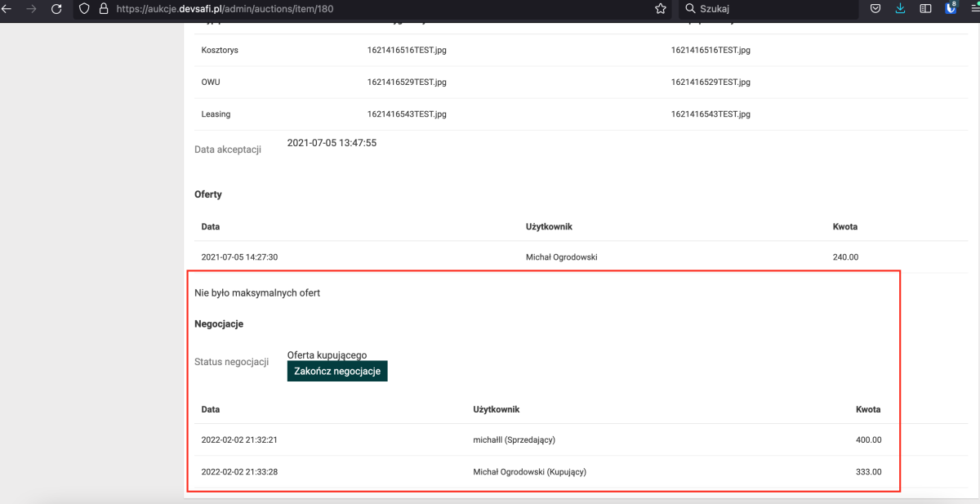
Task: Click the Zakończ negocjacje button
Action: [x=337, y=371]
